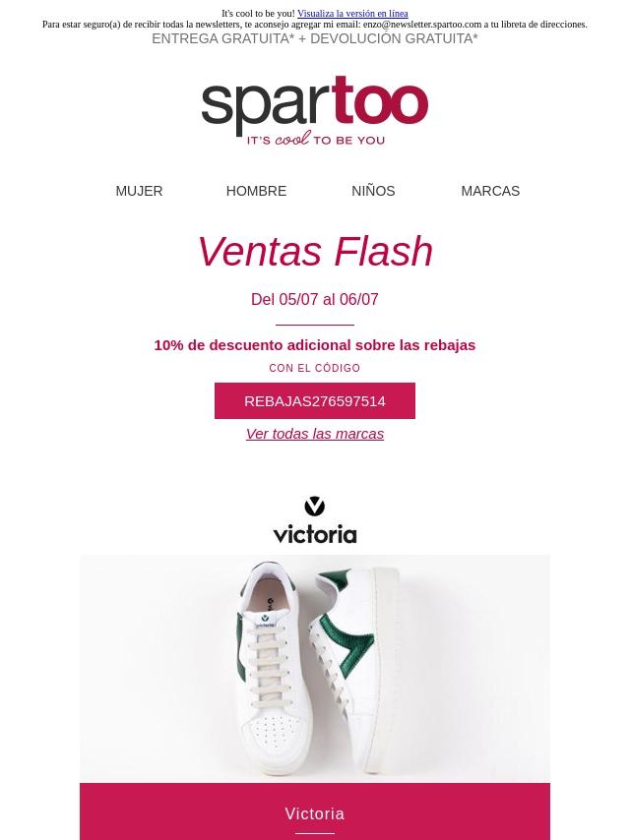The image size is (630, 840).
Task: Click the 'Del 05/07 al 06/07' date text
Action: point(315,299)
